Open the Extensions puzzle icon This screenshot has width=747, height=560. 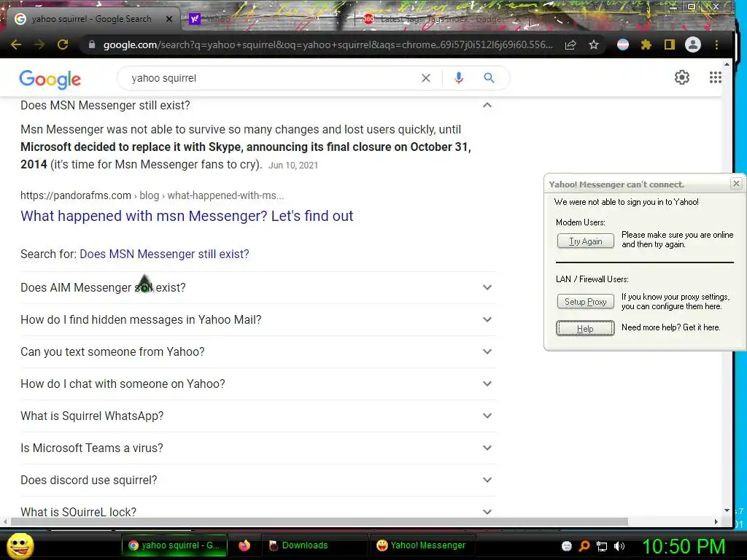pos(646,44)
